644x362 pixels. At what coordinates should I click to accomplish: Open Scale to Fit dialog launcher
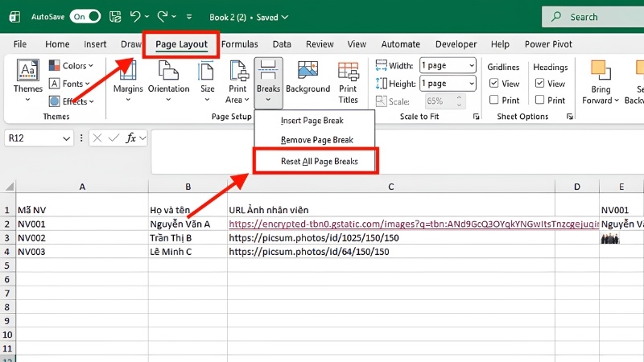click(476, 117)
